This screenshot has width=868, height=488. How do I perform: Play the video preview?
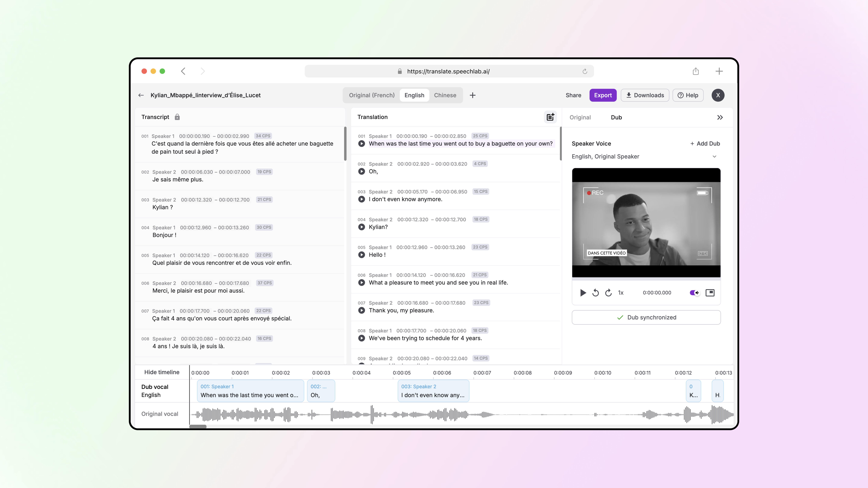click(x=583, y=293)
